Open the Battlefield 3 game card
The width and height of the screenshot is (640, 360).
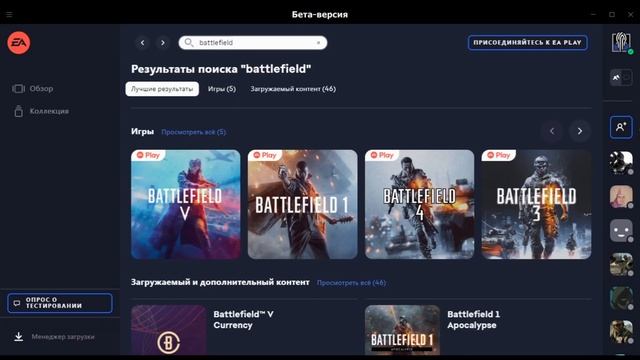point(536,204)
